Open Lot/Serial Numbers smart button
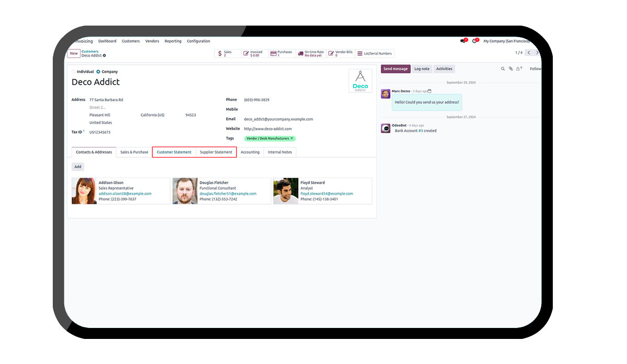 [x=375, y=53]
